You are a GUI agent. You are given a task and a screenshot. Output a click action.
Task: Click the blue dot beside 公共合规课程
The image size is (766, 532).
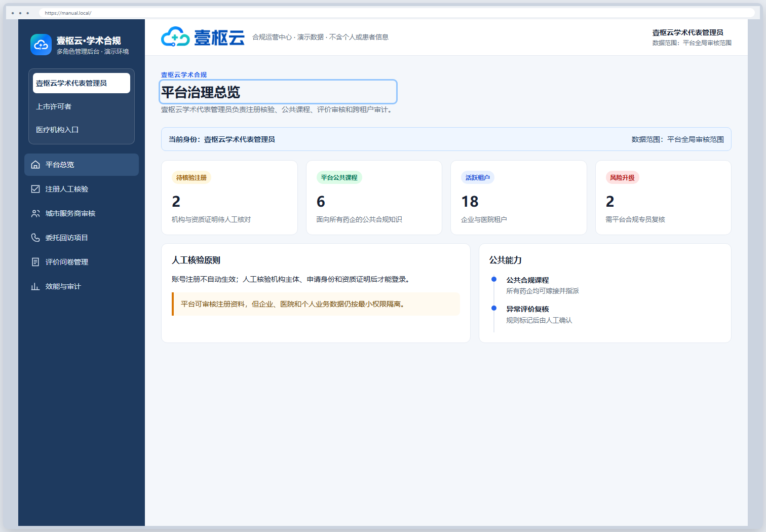[494, 279]
